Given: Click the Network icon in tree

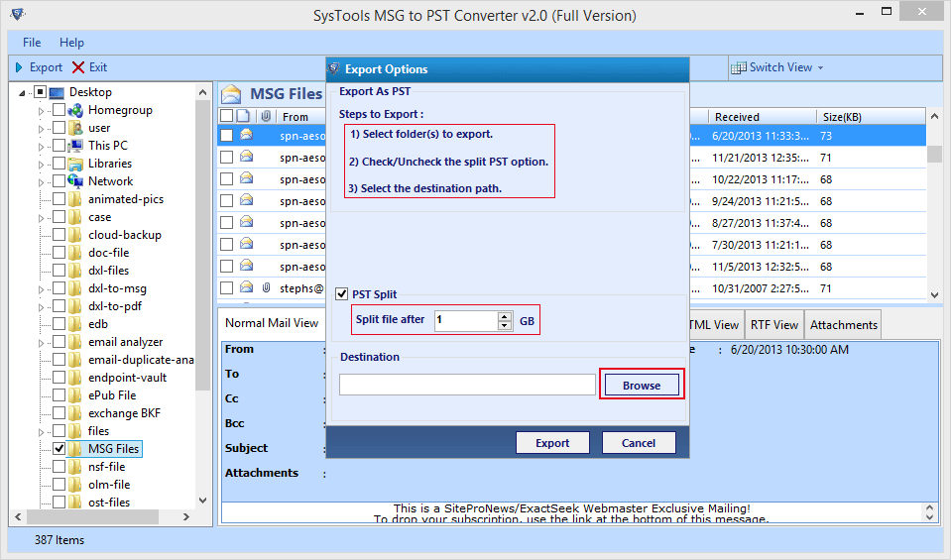Looking at the screenshot, I should (74, 181).
